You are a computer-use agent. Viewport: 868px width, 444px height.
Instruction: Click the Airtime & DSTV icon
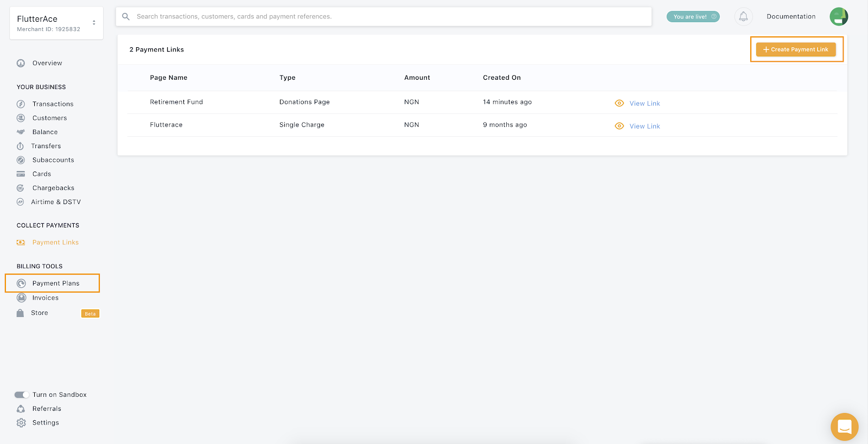click(x=20, y=202)
